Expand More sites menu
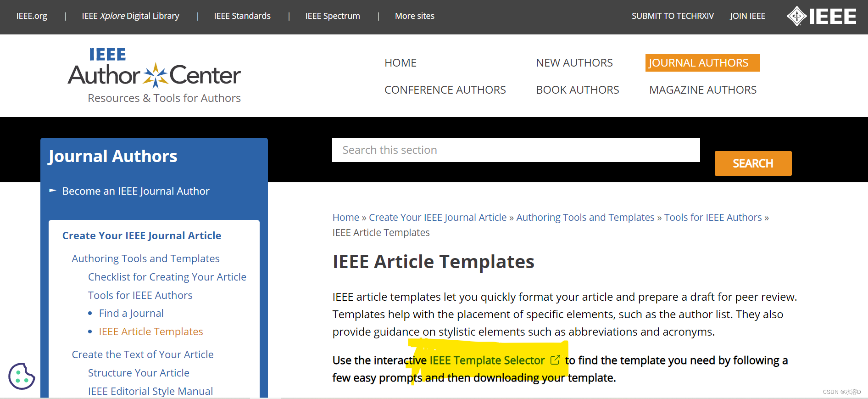The width and height of the screenshot is (868, 399). [415, 16]
